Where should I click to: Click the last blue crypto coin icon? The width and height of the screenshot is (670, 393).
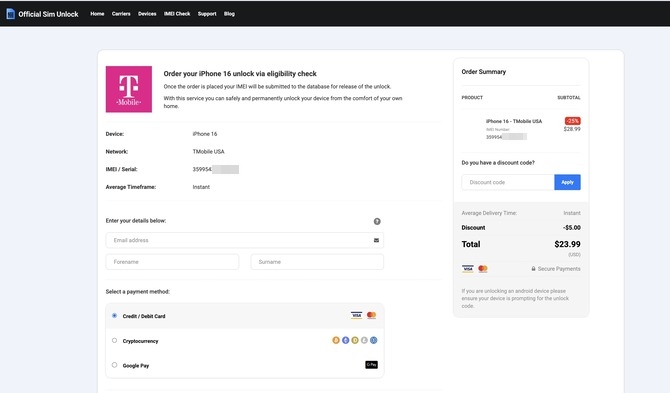[x=373, y=340]
